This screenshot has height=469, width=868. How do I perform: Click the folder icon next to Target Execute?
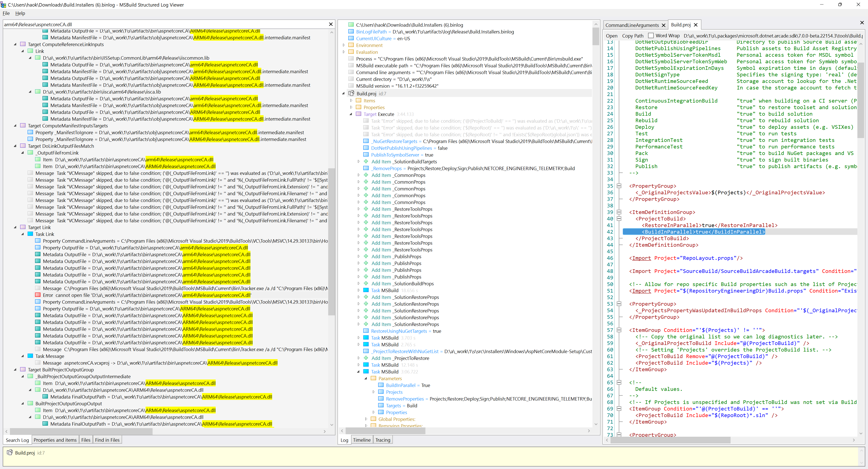click(359, 114)
